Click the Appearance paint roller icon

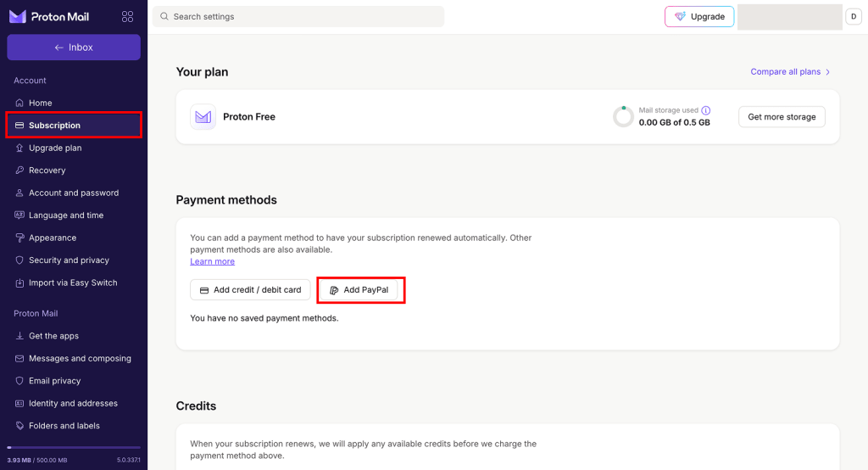(19, 238)
